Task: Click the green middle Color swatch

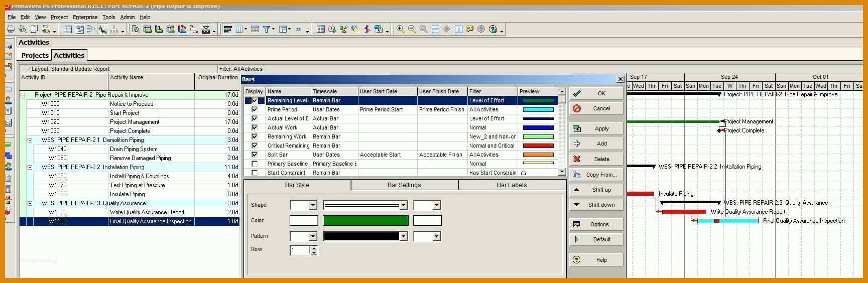Action: (x=365, y=220)
